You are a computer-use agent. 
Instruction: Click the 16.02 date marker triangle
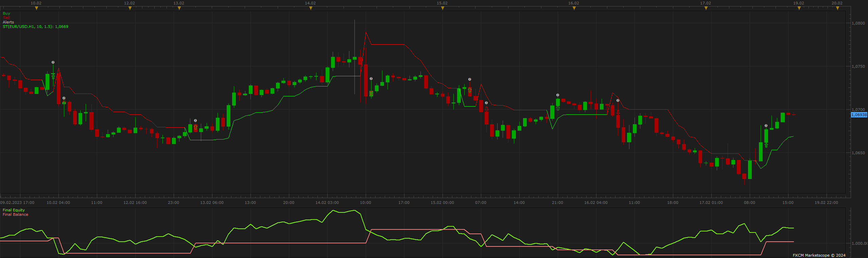click(574, 8)
